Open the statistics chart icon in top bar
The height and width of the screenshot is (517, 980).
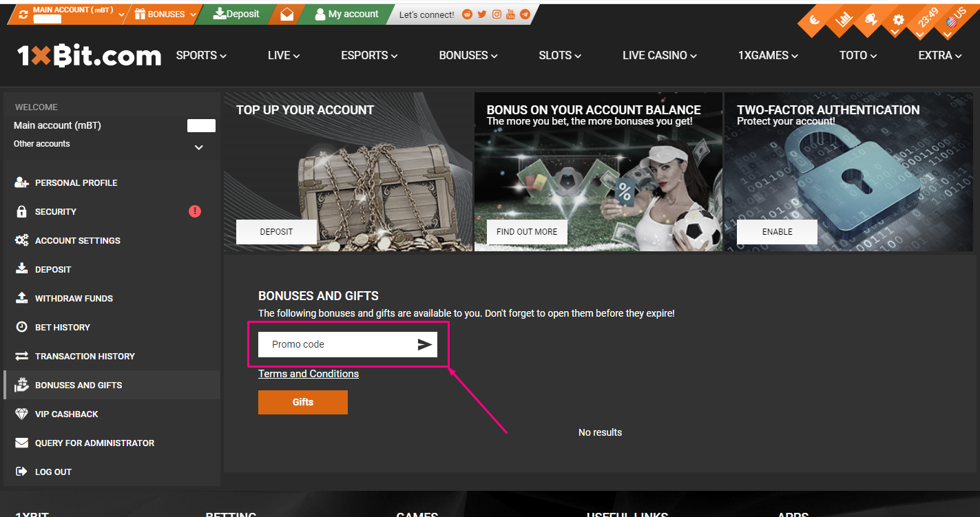coord(844,19)
